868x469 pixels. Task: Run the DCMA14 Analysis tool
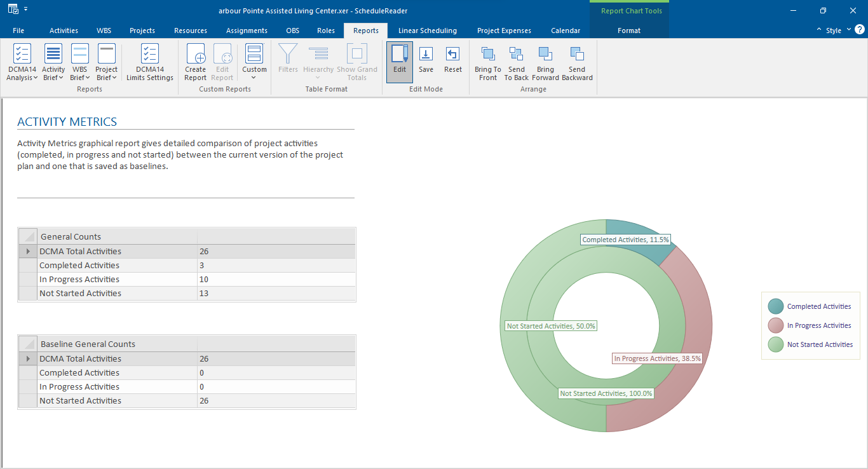21,62
